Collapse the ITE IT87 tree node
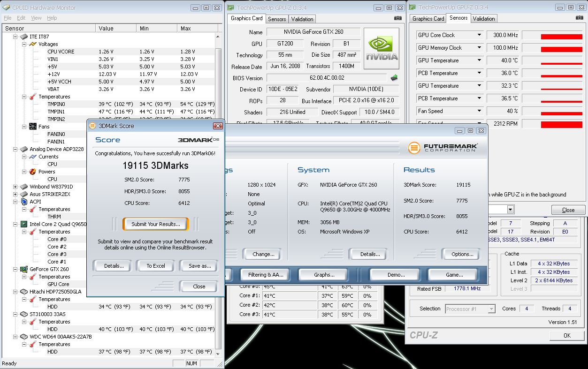588x369 pixels. coord(15,37)
